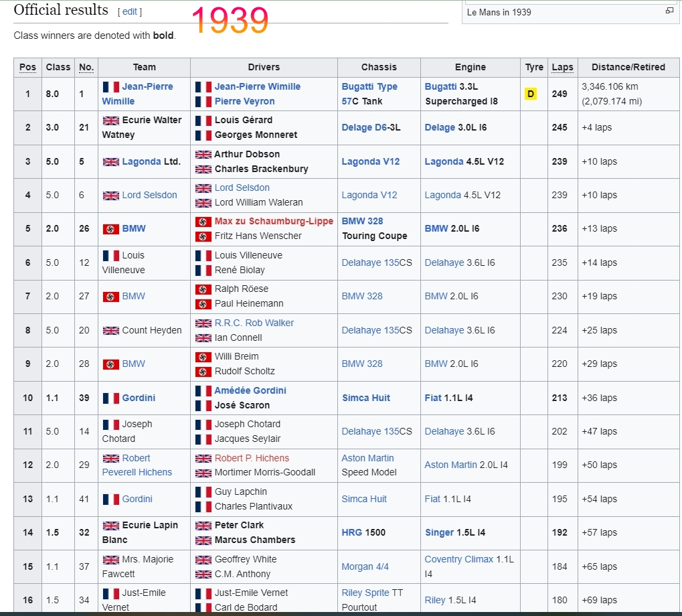Open the Morgan 4/4 chassis link

[x=365, y=567]
